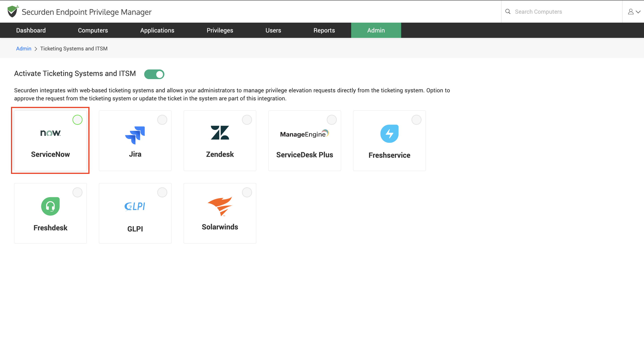Viewport: 644px width, 363px height.
Task: Click Securden Endpoint Privilege Manager title
Action: click(87, 12)
